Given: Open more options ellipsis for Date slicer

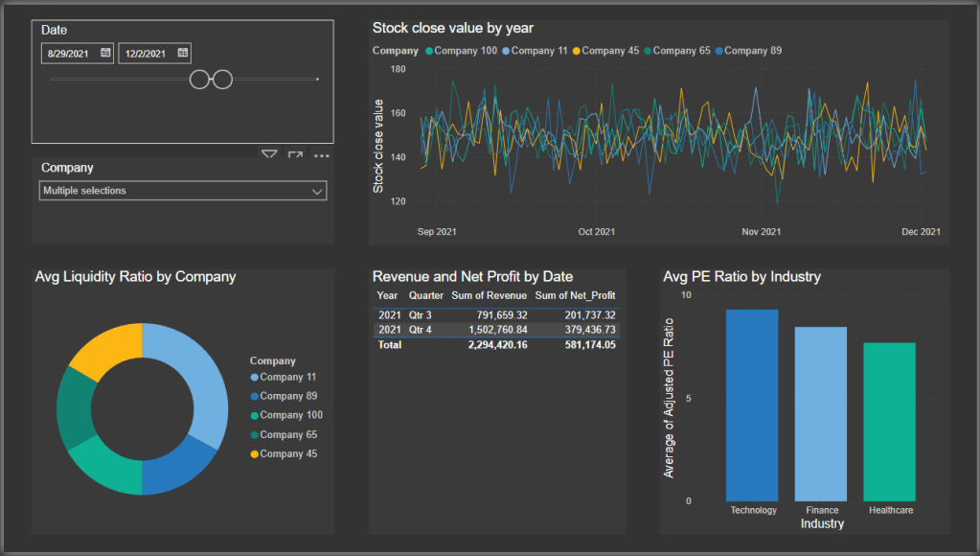Looking at the screenshot, I should (322, 154).
